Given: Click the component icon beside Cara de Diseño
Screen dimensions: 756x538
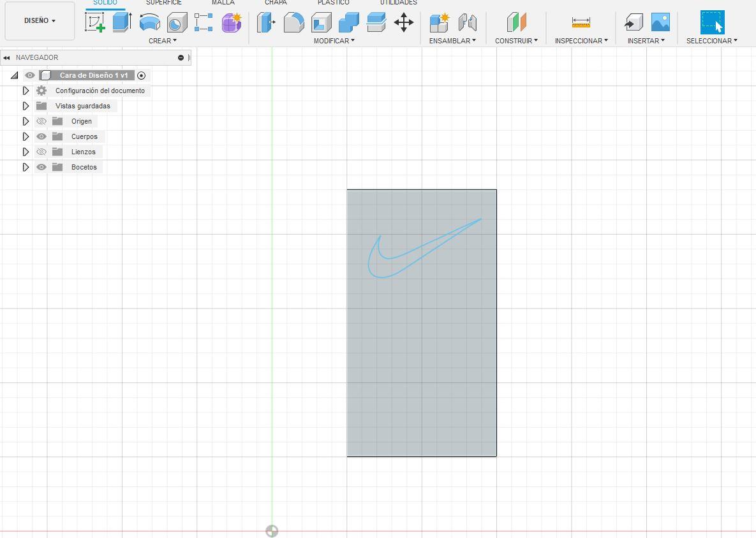Looking at the screenshot, I should point(46,75).
